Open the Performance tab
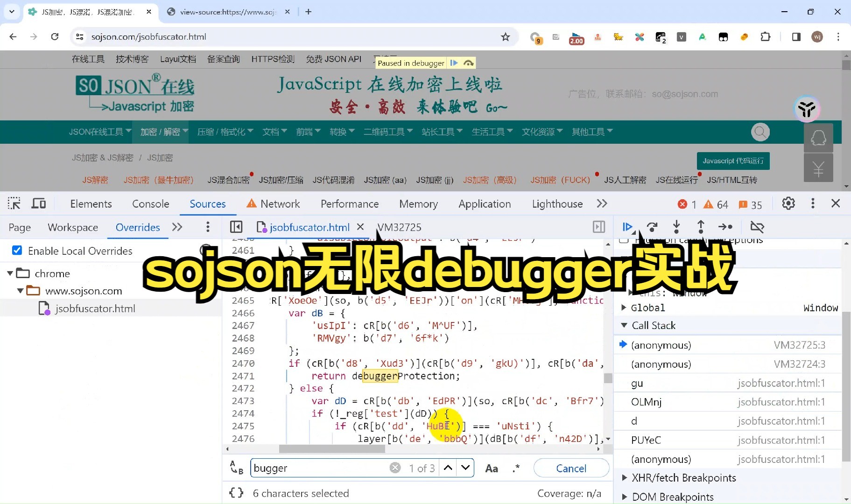This screenshot has width=851, height=504. point(350,204)
